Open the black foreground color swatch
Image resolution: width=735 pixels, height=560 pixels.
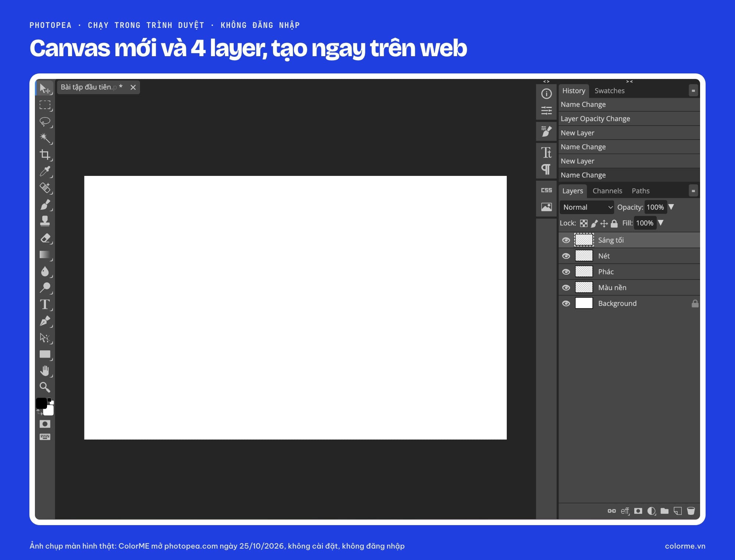tap(41, 403)
